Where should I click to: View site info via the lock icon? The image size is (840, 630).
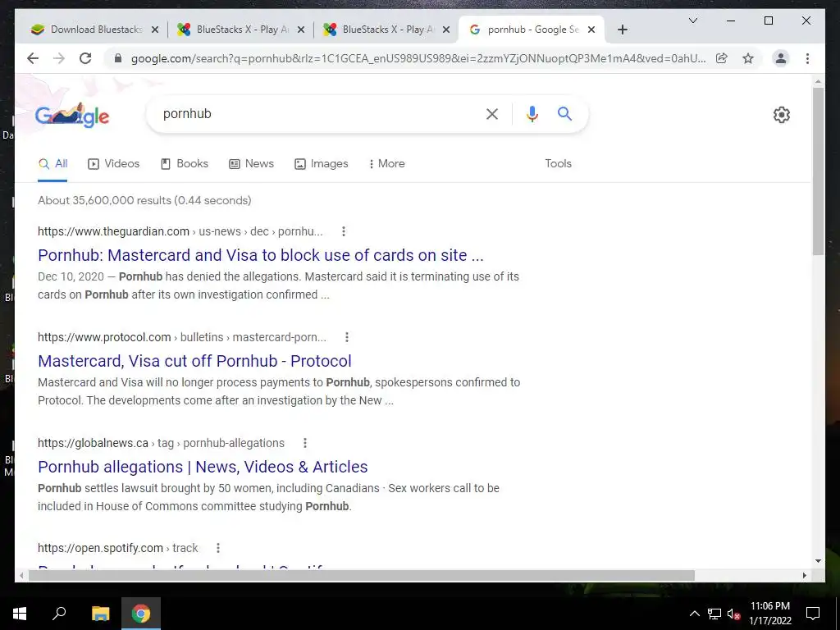coord(118,58)
